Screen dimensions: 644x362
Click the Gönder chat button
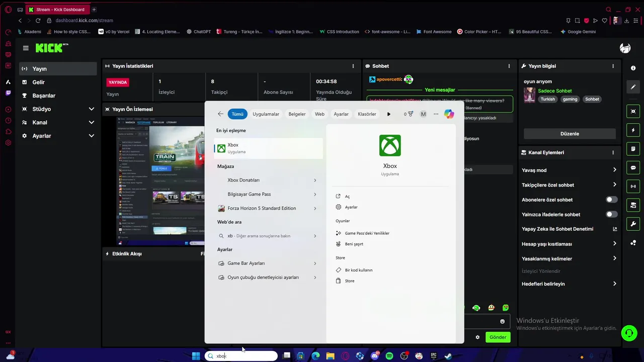[498, 337]
